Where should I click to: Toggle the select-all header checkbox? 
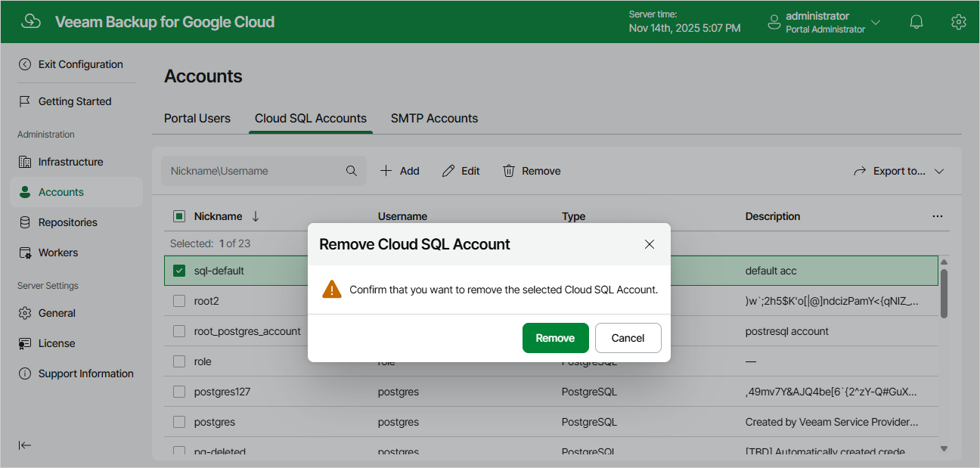click(179, 216)
